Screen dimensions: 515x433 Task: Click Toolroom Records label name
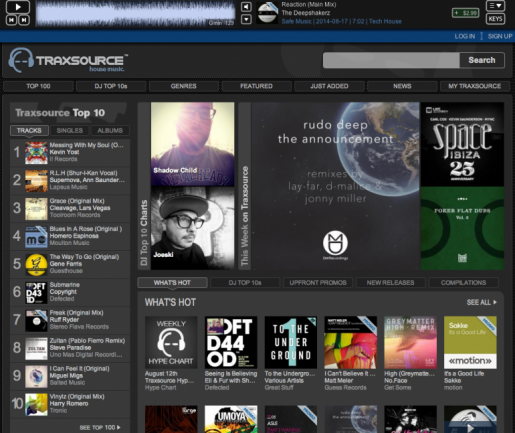tap(75, 215)
